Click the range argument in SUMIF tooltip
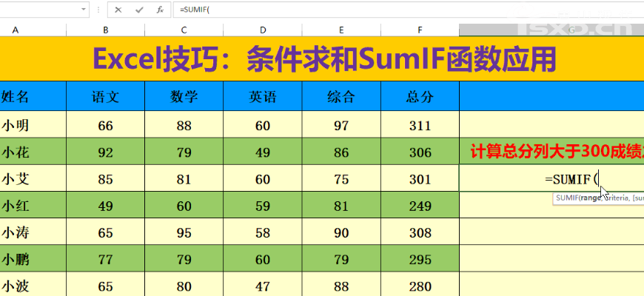Screen dimensions: 644x296 coord(588,198)
